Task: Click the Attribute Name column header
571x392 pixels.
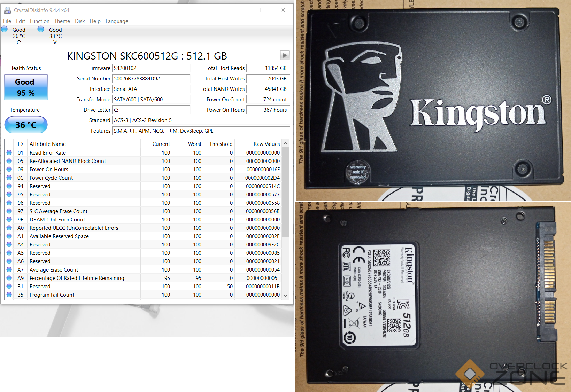Action: coord(48,144)
